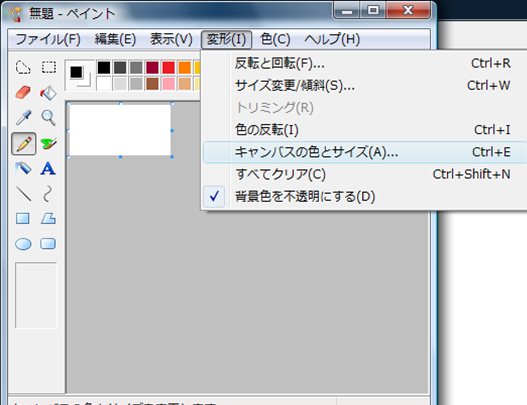The height and width of the screenshot is (405, 527).
Task: Select the Brush tool
Action: click(x=48, y=144)
